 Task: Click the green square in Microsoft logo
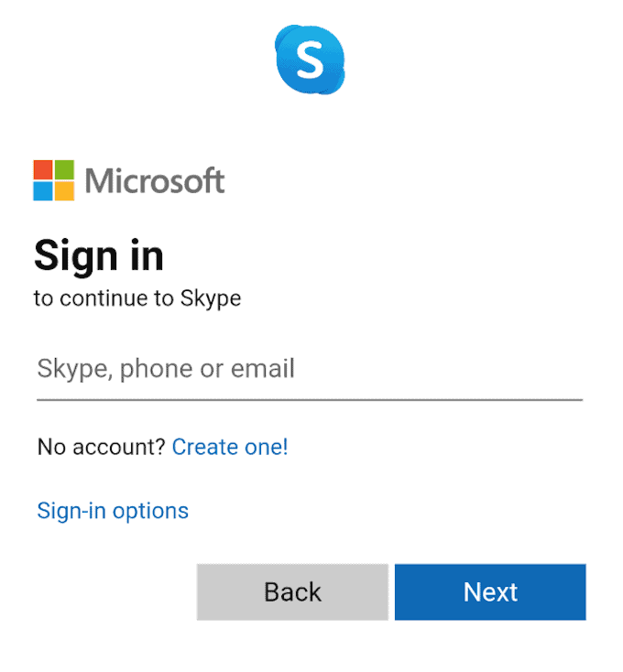(64, 170)
